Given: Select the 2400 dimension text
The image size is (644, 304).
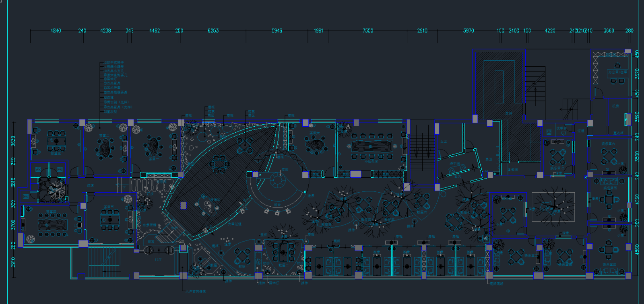Looking at the screenshot, I should pos(514,31).
